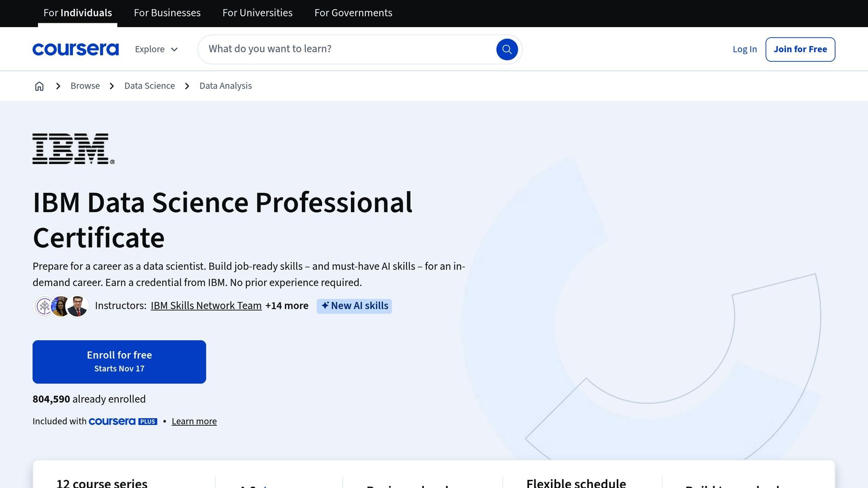Click the IBM Skills Network Team link
Image resolution: width=868 pixels, height=488 pixels.
206,305
